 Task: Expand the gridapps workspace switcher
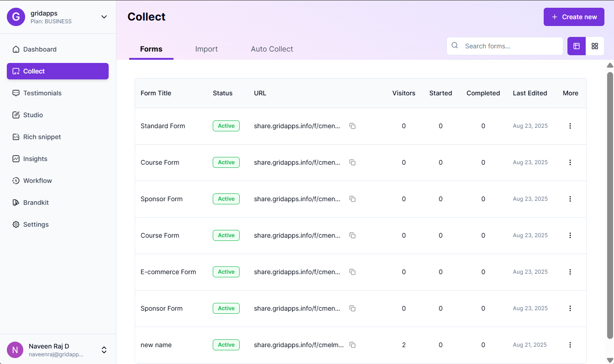click(x=104, y=17)
